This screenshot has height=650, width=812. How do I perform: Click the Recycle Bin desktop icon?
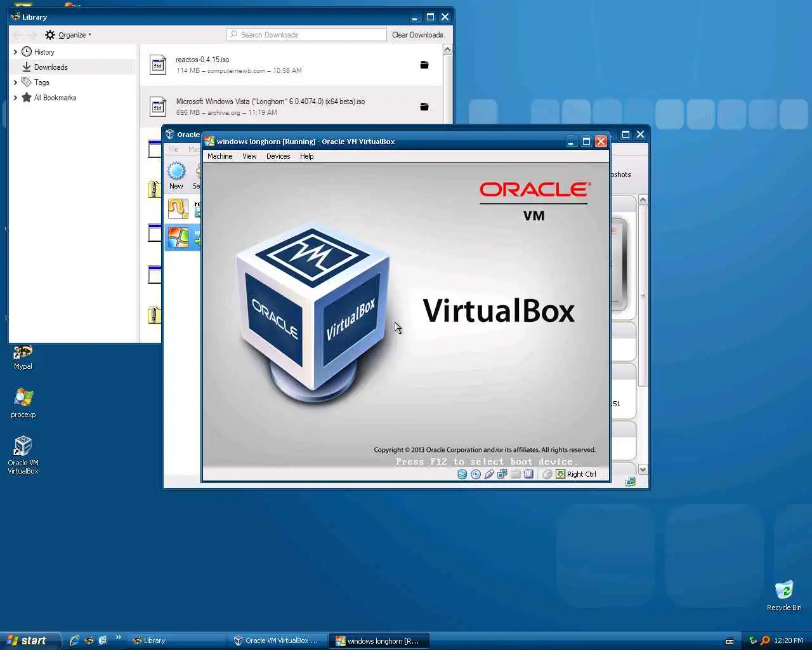784,595
